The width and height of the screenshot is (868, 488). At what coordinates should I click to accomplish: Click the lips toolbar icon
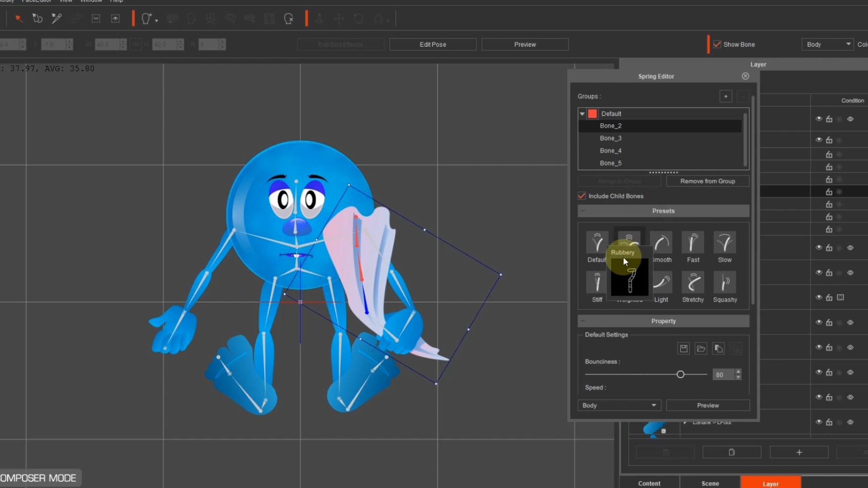coord(250,19)
